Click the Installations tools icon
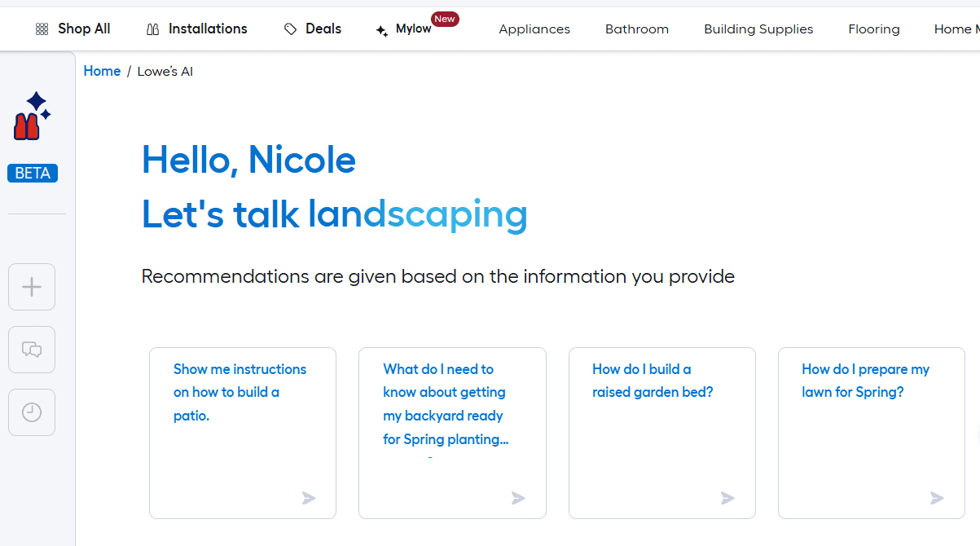Viewport: 980px width, 546px height. (x=152, y=29)
